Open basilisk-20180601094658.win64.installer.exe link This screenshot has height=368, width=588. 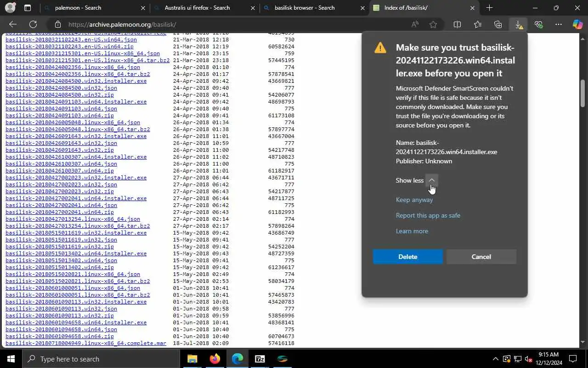76,322
